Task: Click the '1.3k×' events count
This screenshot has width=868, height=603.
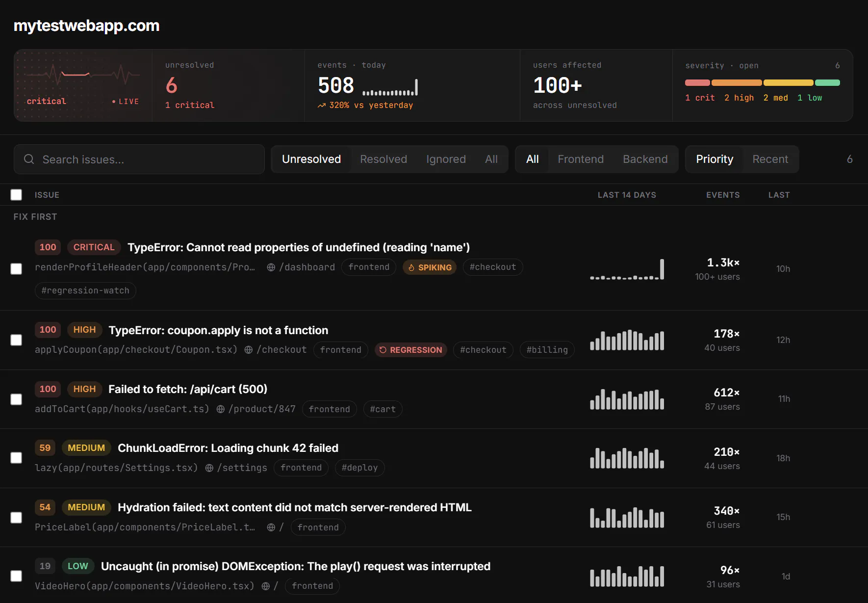Action: [723, 262]
